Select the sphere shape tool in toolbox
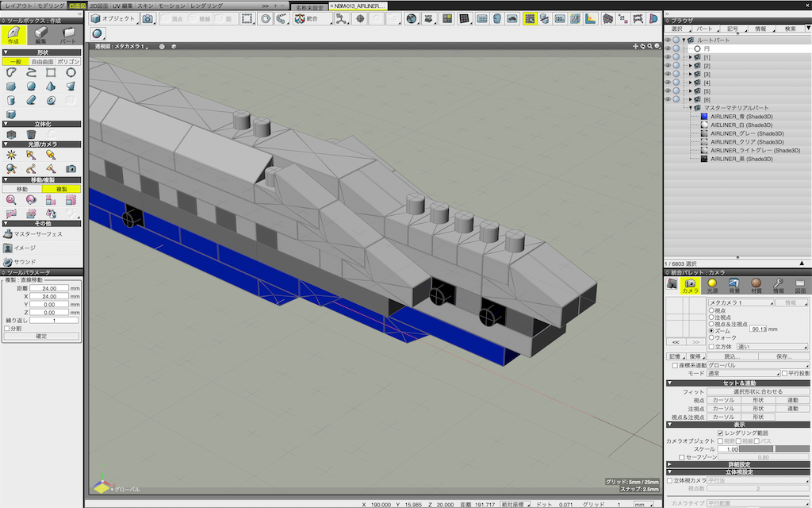This screenshot has width=812, height=508. click(31, 86)
